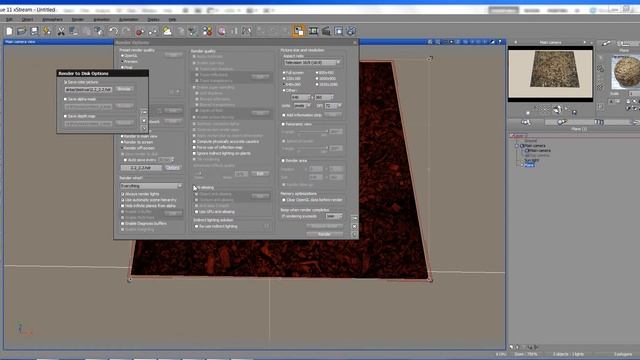The width and height of the screenshot is (640, 360).
Task: Open the DPI dropdown
Action: coord(333,106)
